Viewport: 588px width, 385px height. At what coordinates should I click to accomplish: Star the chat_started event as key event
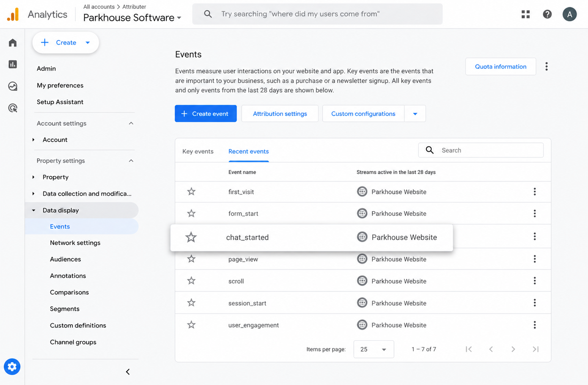click(191, 237)
